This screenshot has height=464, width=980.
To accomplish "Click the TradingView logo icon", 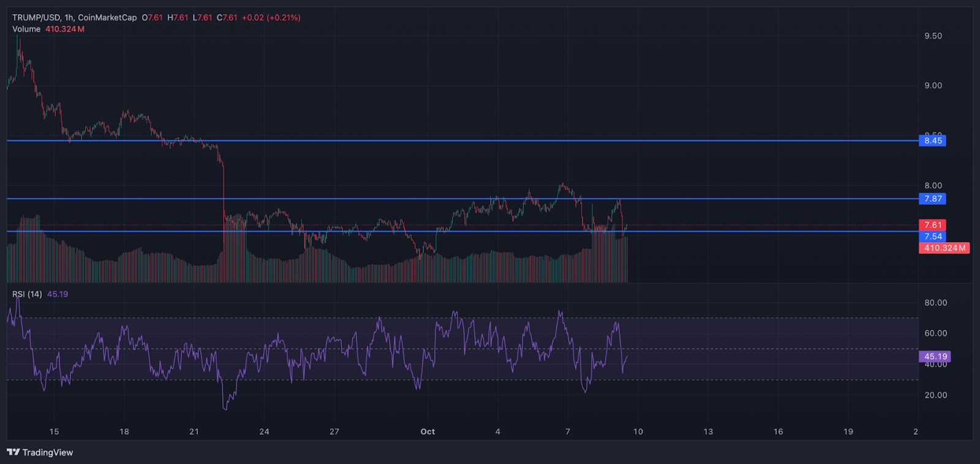I will point(13,452).
